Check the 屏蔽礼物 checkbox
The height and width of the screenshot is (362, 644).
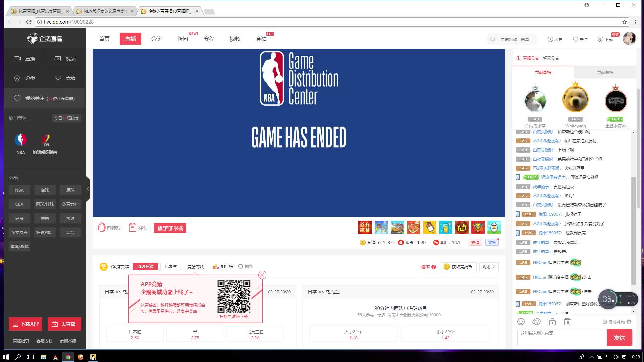pos(605,322)
